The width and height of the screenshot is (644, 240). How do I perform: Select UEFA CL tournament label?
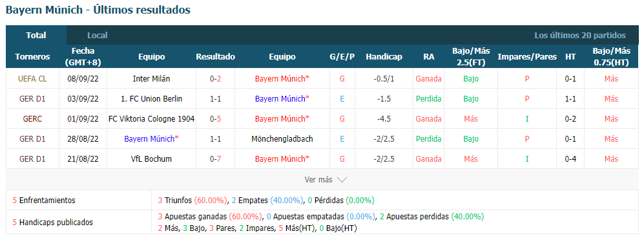pos(32,79)
